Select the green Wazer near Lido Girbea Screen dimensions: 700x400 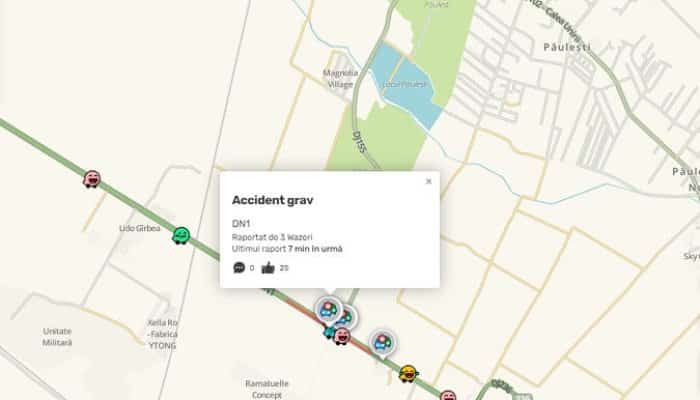[x=181, y=235]
